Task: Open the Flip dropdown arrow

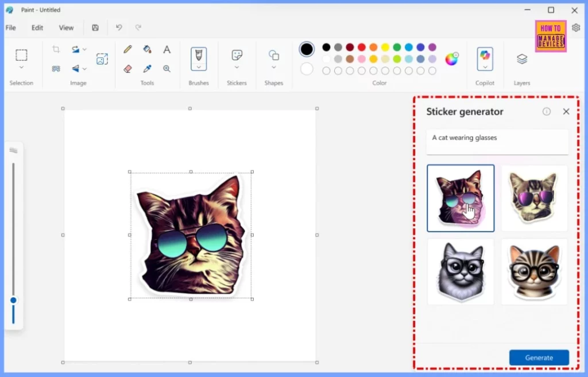Action: (x=85, y=69)
